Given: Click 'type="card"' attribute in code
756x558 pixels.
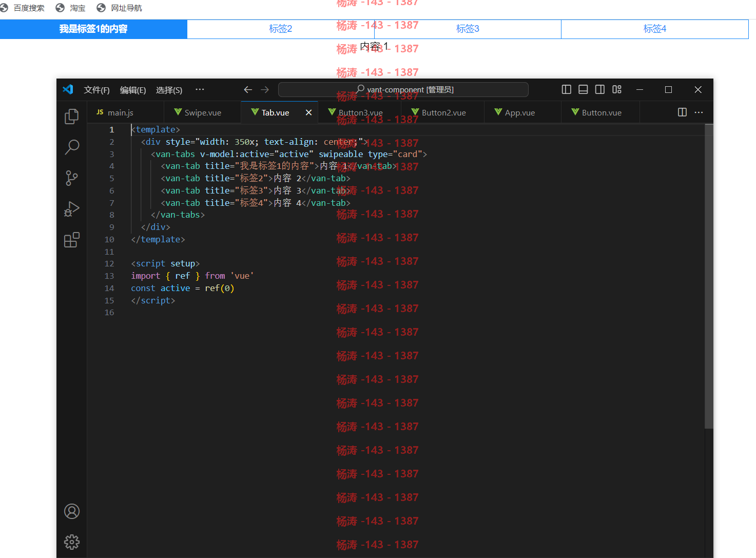Looking at the screenshot, I should tap(395, 154).
